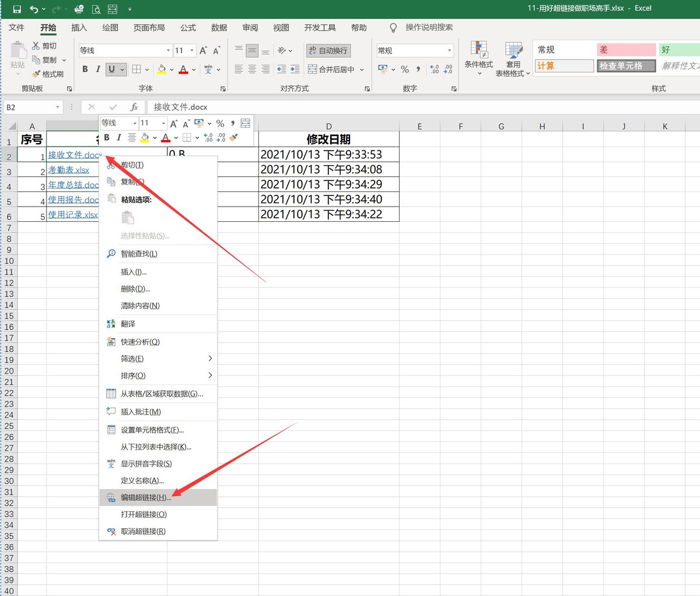Click the red font color button
This screenshot has height=596, width=700.
pyautogui.click(x=184, y=69)
